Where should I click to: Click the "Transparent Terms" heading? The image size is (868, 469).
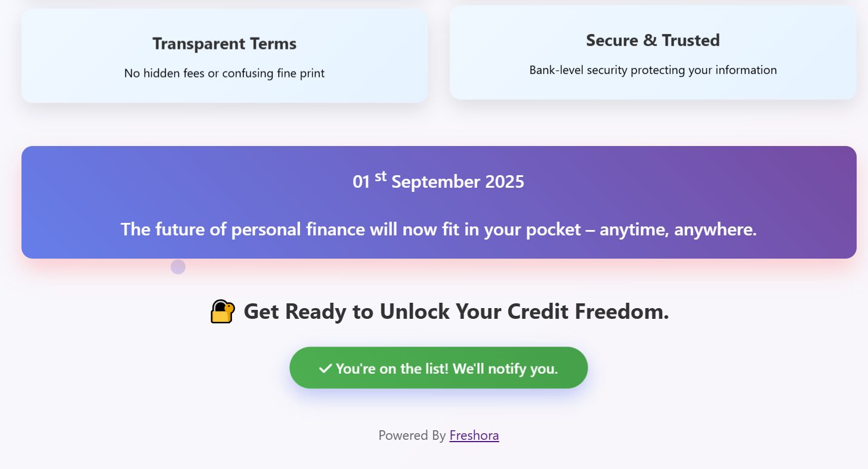[x=224, y=44]
